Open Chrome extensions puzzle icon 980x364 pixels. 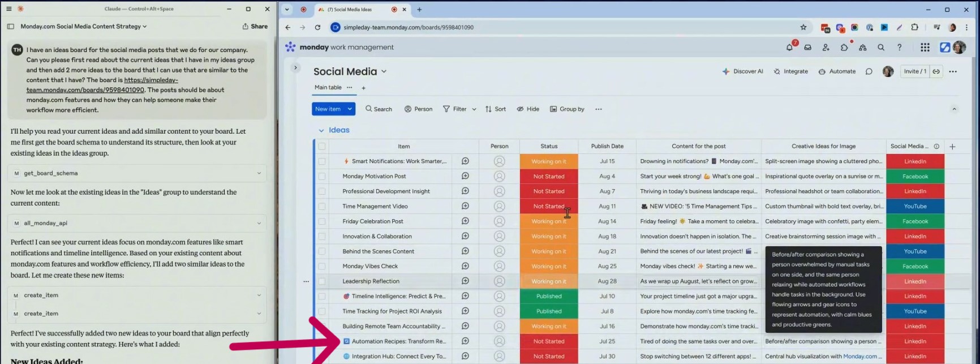pos(914,27)
